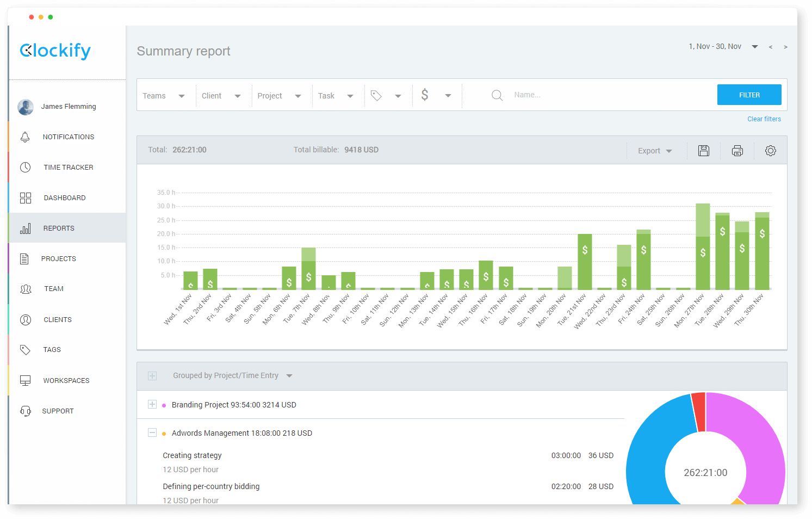Change Grouped by Project/Time Entry dropdown
The image size is (812, 519).
(x=233, y=376)
